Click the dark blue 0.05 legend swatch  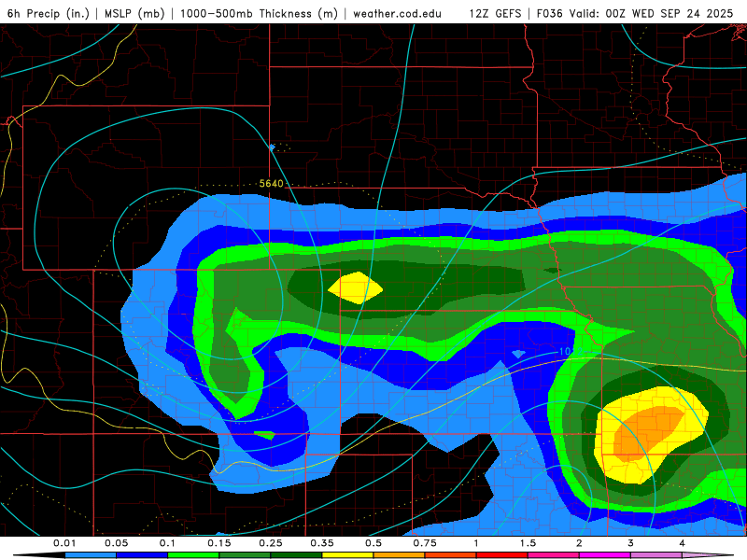tap(142, 555)
